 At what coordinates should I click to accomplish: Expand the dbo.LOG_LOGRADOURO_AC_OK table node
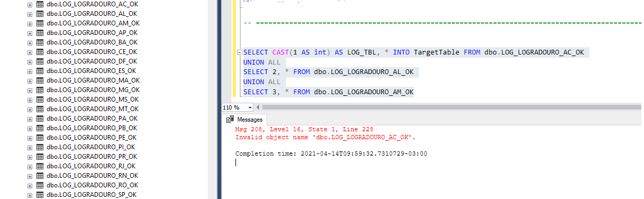point(30,4)
